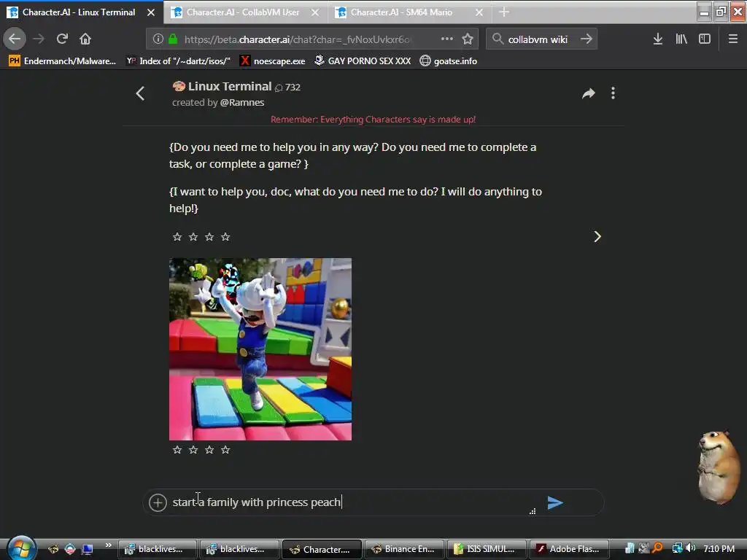Close the Linux Terminal tab
The image size is (747, 560).
coord(151,12)
